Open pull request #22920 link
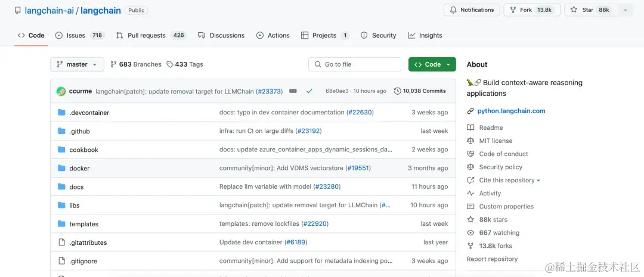 (x=315, y=223)
